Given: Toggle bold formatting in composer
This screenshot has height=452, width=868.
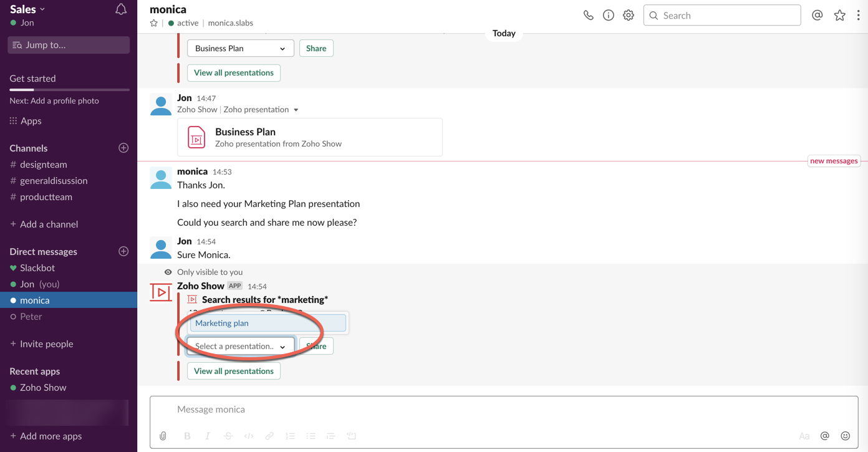Looking at the screenshot, I should [x=187, y=436].
